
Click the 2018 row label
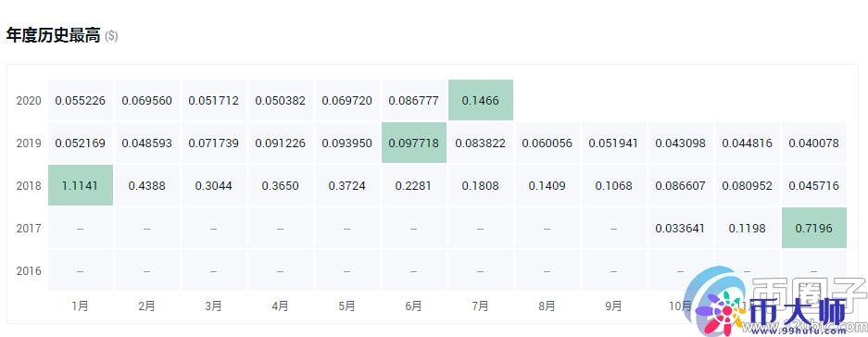(29, 186)
